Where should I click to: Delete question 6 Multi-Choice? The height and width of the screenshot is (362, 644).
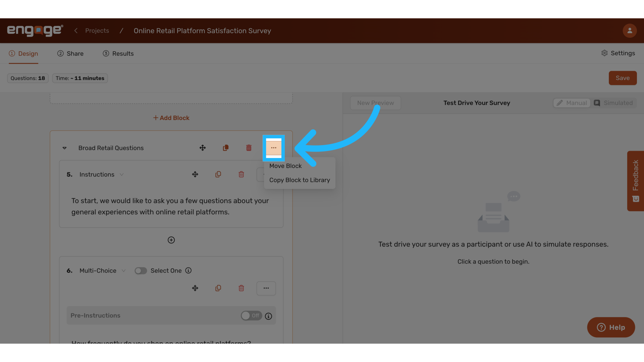(x=241, y=288)
